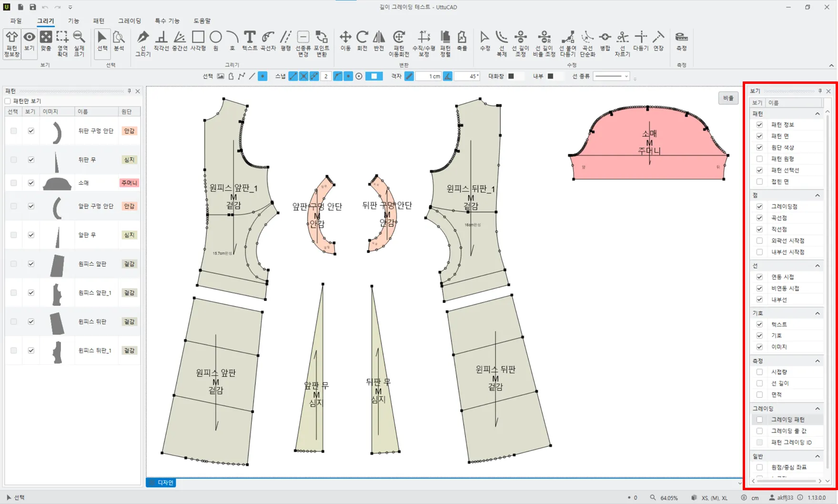The height and width of the screenshot is (504, 838).
Task: Activate the 회전 rotate tool
Action: click(x=362, y=41)
